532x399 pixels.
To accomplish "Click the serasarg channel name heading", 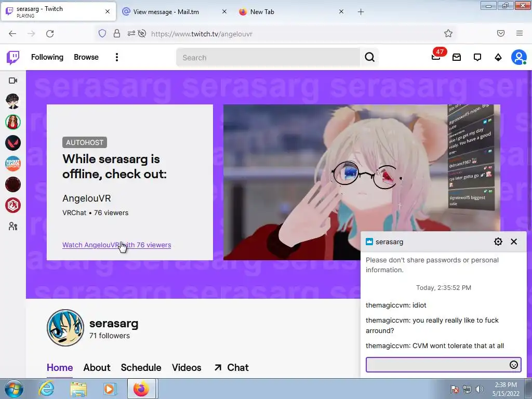I will (x=114, y=323).
